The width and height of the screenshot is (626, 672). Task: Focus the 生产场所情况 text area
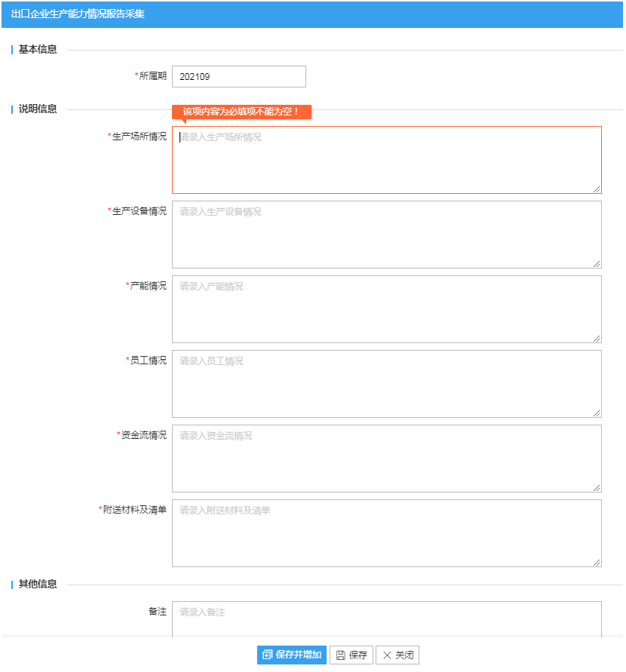pyautogui.click(x=387, y=160)
